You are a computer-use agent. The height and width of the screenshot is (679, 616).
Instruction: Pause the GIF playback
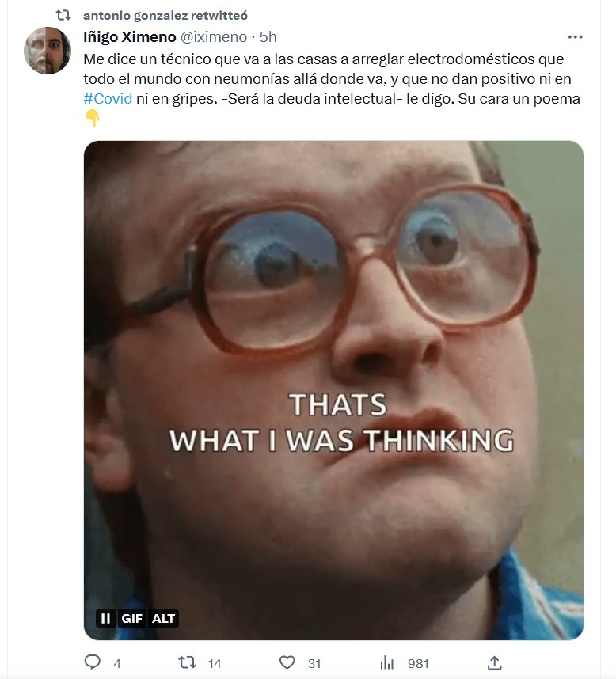pyautogui.click(x=105, y=618)
